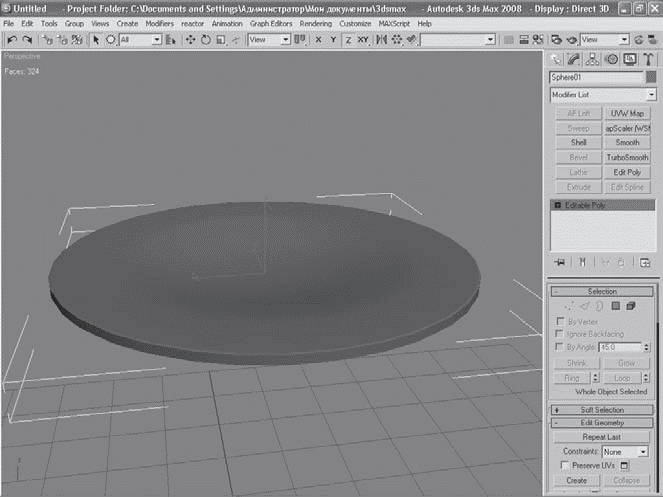
Task: Click Configure Modifier Sets icon
Action: pyautogui.click(x=645, y=263)
